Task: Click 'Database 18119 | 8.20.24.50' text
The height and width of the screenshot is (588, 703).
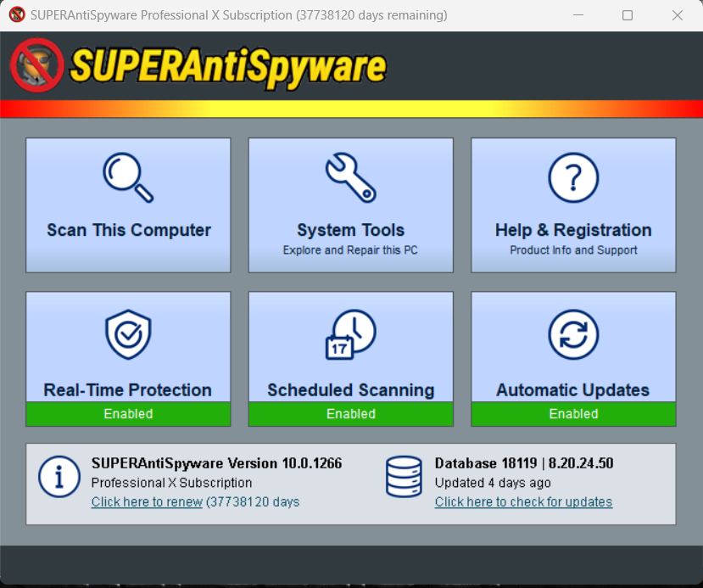Action: click(x=524, y=463)
